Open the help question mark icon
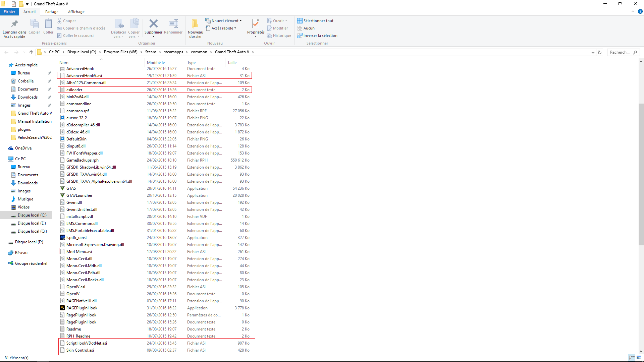The height and width of the screenshot is (362, 644). click(x=640, y=11)
